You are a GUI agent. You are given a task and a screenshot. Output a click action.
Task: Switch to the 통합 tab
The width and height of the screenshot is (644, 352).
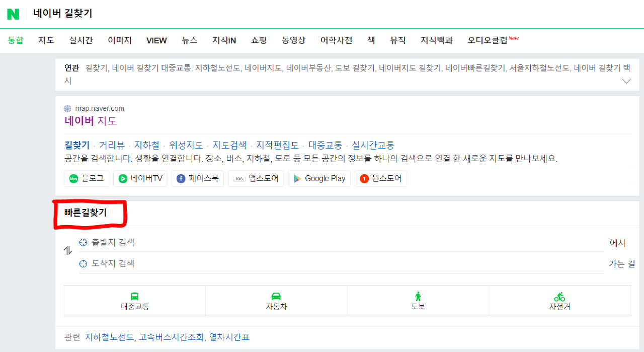pos(16,40)
